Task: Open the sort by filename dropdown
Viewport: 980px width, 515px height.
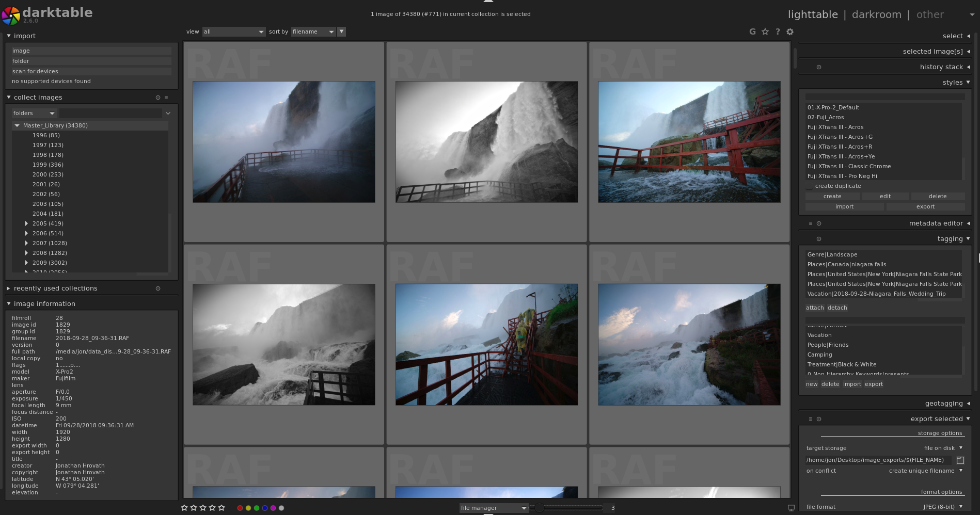Action: [313, 31]
